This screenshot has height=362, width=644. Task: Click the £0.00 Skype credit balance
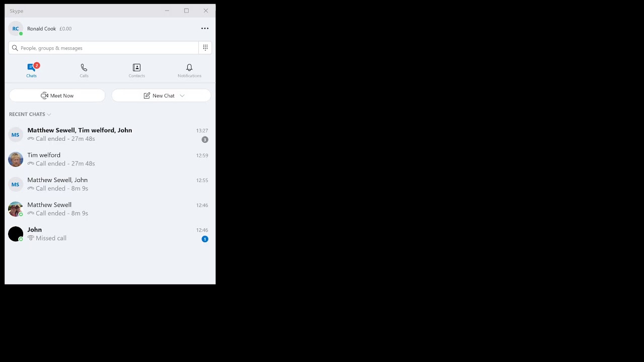click(x=65, y=29)
